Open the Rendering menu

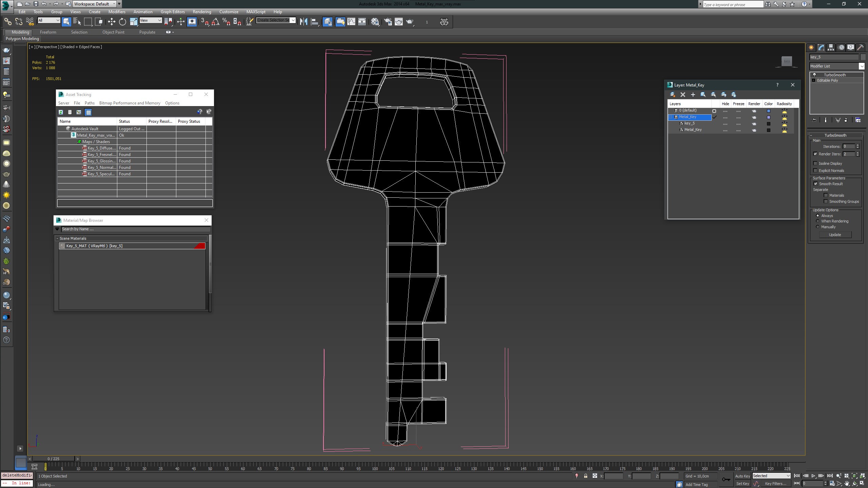(x=202, y=12)
